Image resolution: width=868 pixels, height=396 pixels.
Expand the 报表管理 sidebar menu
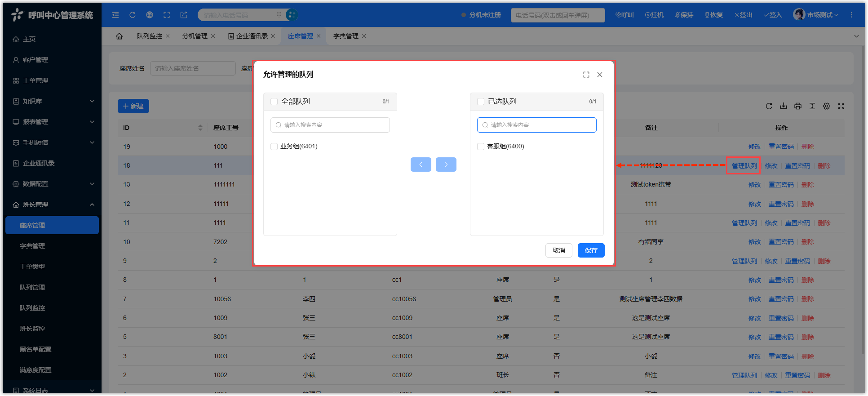[52, 122]
